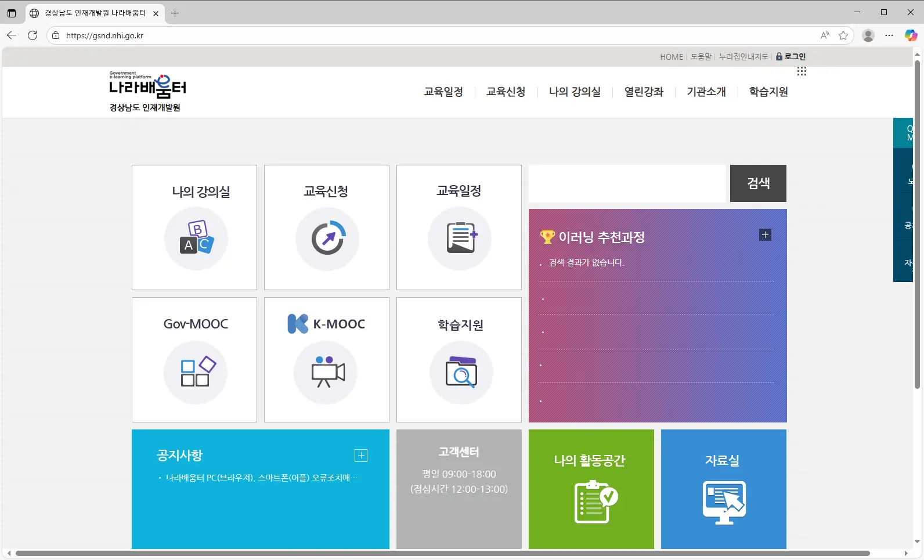Open the K-MOOC camera icon tile

tap(326, 372)
